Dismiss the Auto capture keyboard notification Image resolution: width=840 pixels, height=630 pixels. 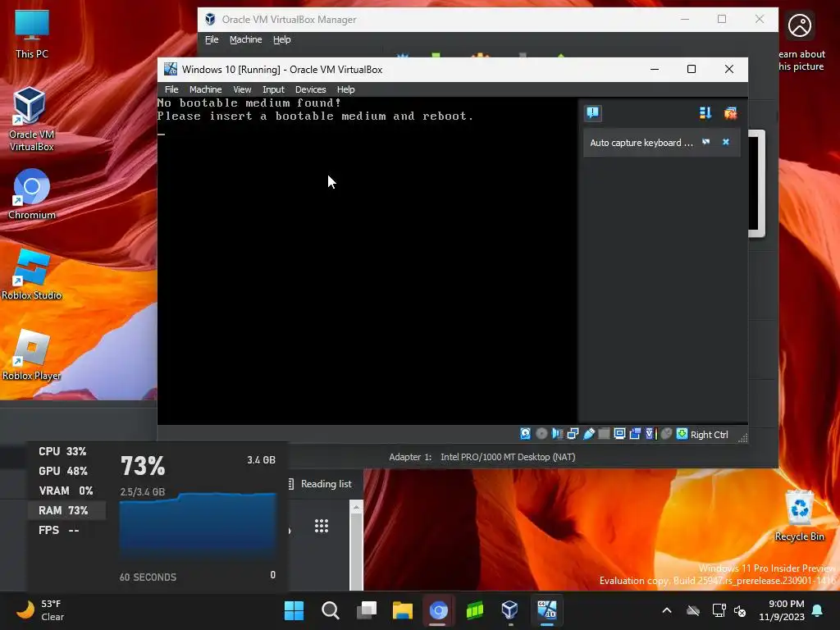[726, 142]
